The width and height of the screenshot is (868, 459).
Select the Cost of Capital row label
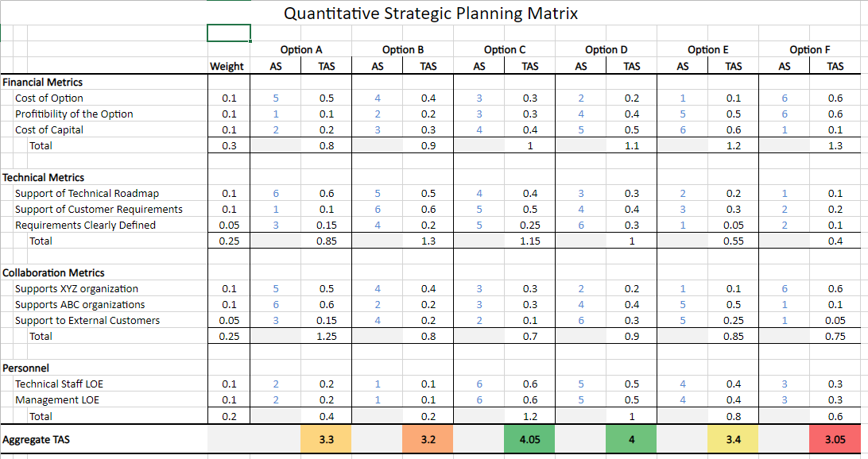point(49,130)
